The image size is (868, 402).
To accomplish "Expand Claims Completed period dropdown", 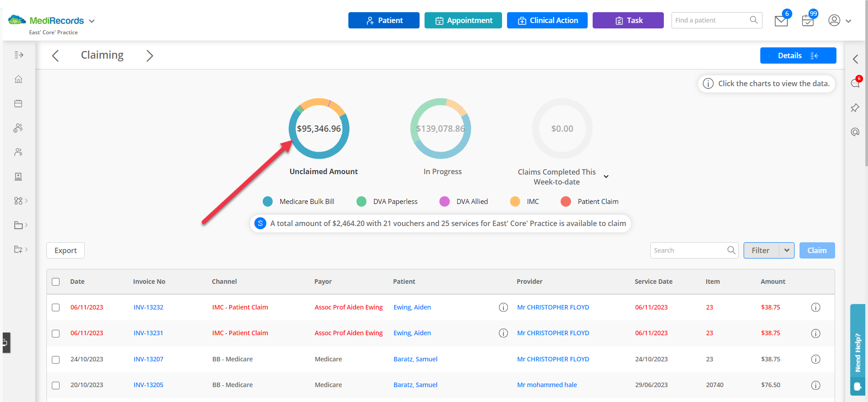I will (606, 176).
